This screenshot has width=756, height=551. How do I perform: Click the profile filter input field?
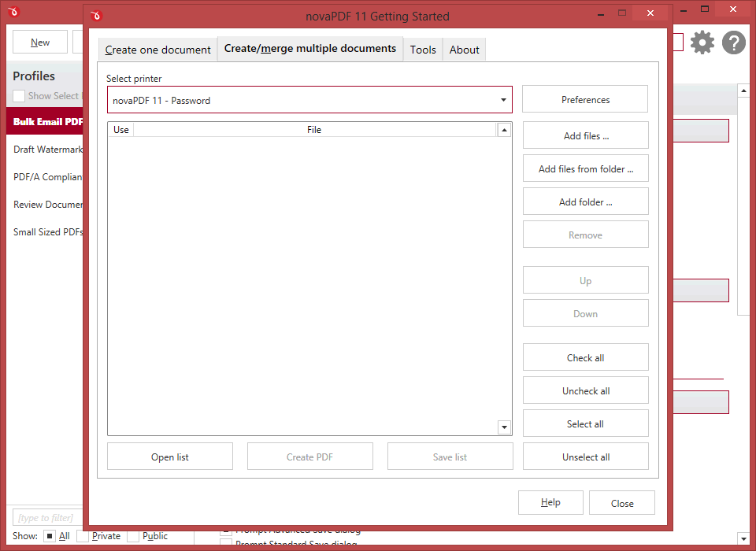(48, 518)
